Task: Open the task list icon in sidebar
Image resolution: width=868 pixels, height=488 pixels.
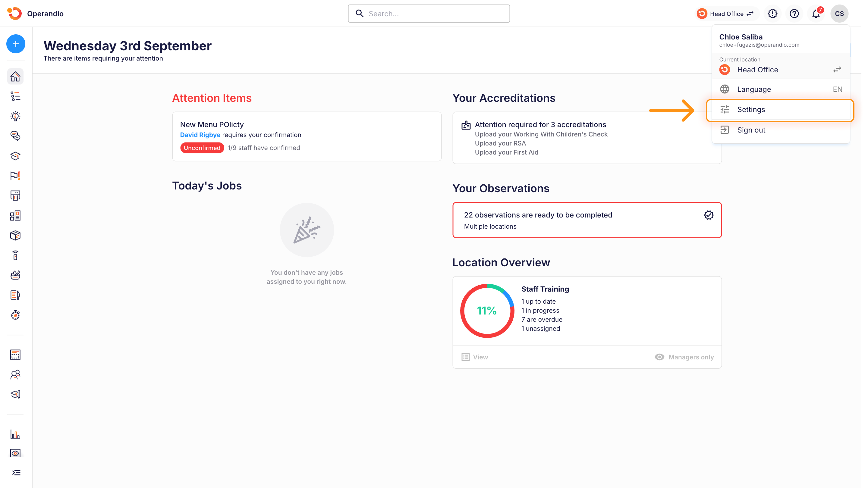Action: tap(15, 96)
